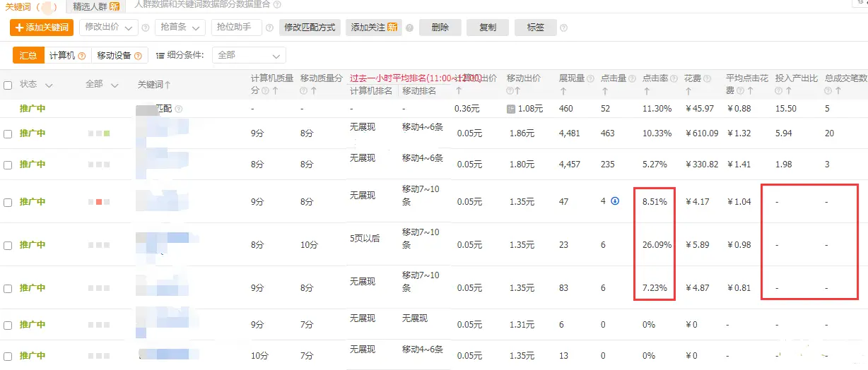Sort by 关键词 using its arrow icon
The image size is (868, 370).
(168, 85)
